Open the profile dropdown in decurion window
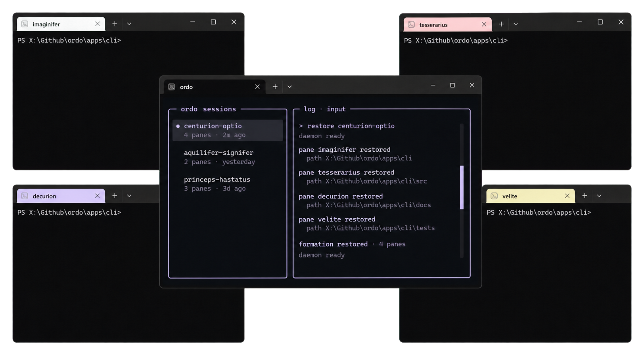 coord(129,196)
